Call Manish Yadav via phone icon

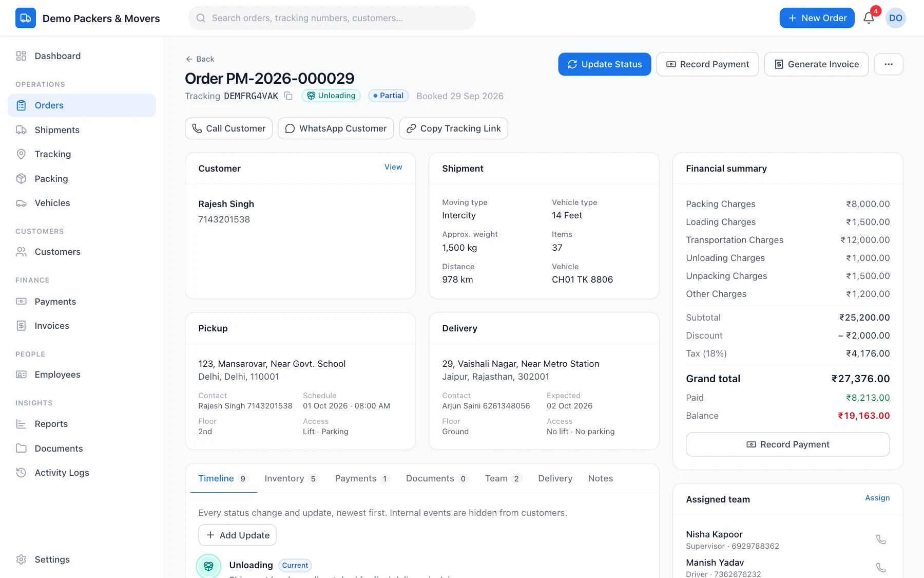point(881,568)
